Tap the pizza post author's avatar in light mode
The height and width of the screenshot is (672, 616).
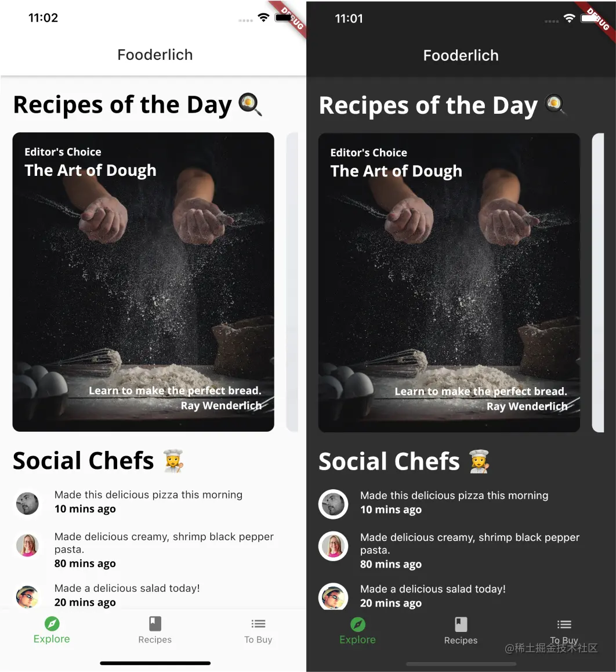pyautogui.click(x=27, y=504)
